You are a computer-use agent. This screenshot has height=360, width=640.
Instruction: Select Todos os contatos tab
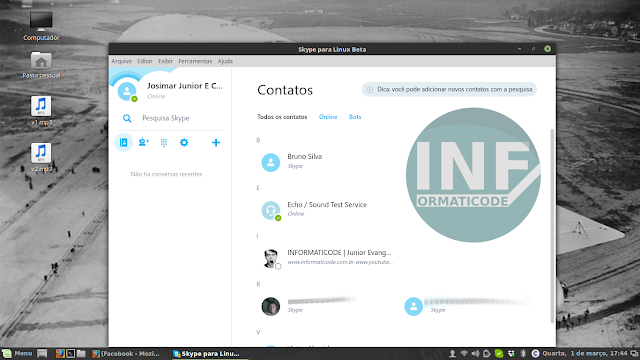[282, 117]
